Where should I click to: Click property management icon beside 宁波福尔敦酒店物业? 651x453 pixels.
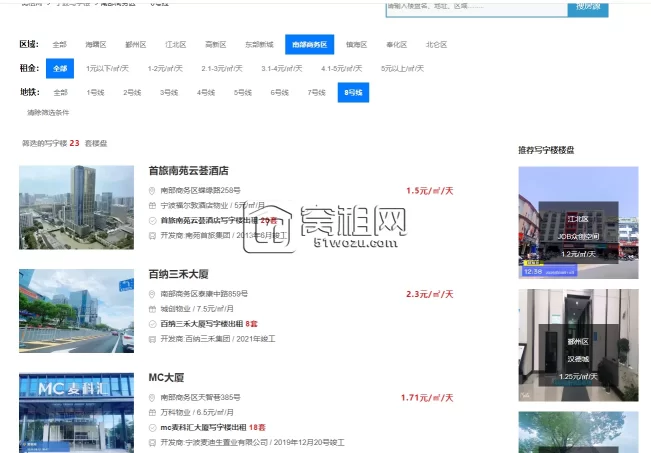pyautogui.click(x=152, y=206)
